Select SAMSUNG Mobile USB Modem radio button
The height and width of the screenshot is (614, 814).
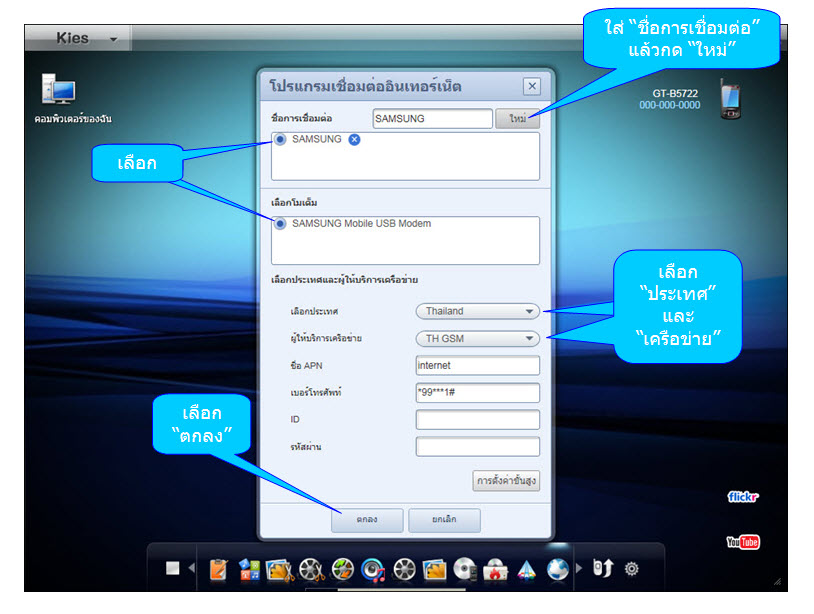click(x=280, y=224)
